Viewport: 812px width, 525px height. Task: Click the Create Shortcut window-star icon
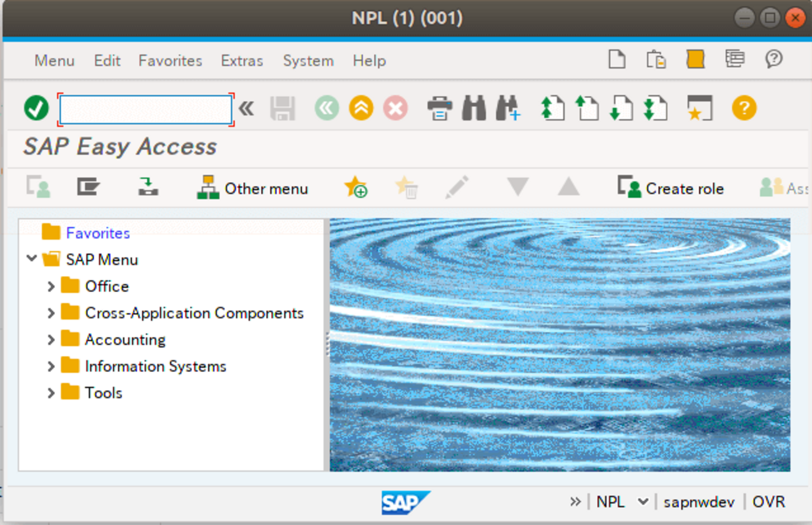coord(700,108)
